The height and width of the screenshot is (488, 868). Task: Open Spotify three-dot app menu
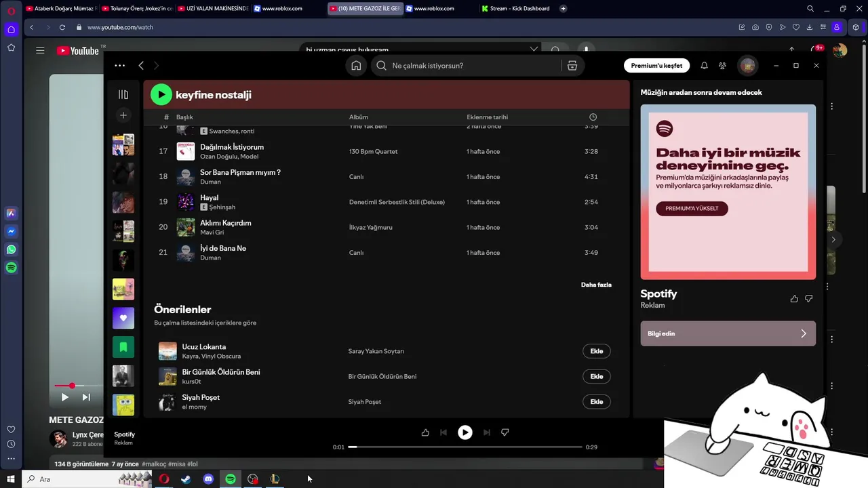point(120,66)
